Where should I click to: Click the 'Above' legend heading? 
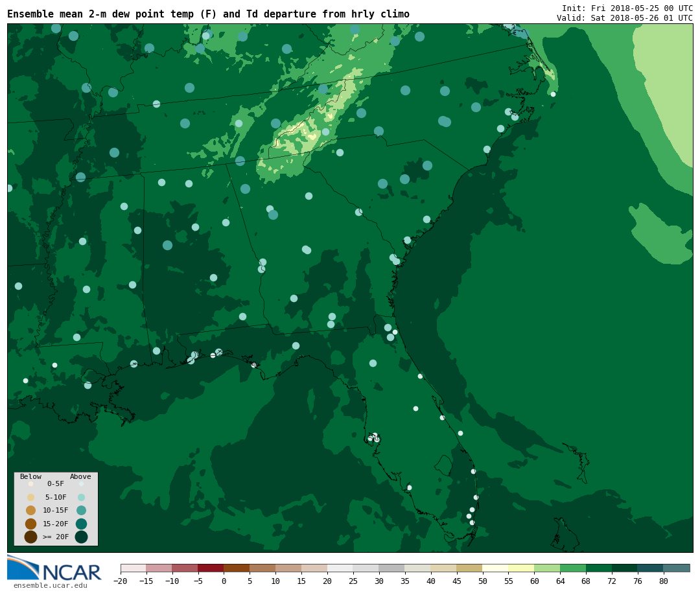pyautogui.click(x=80, y=476)
